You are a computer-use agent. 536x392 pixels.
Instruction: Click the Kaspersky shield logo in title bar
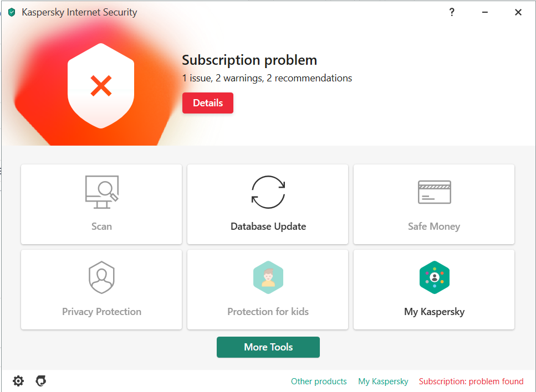coord(12,13)
